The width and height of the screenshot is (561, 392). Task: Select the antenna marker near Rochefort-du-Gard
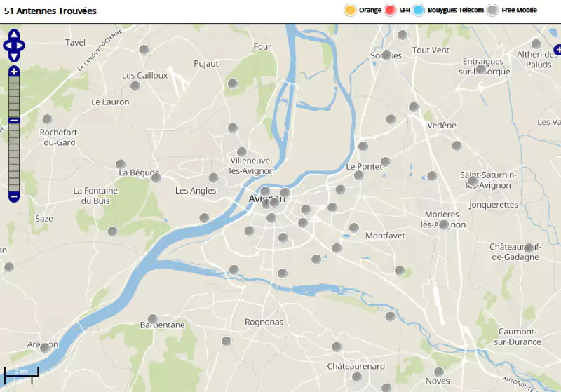(48, 119)
